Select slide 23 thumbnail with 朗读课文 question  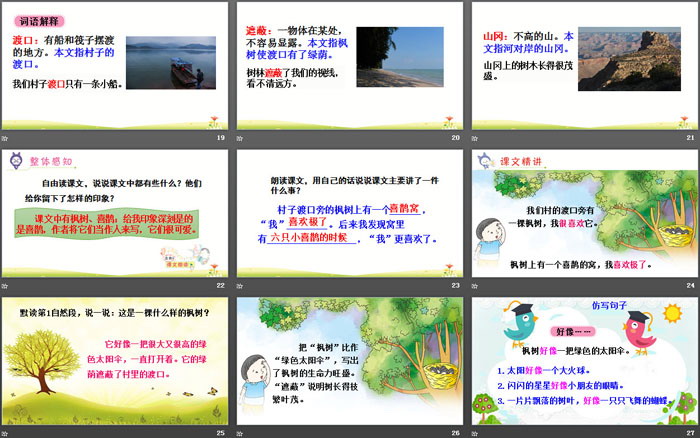pyautogui.click(x=350, y=213)
